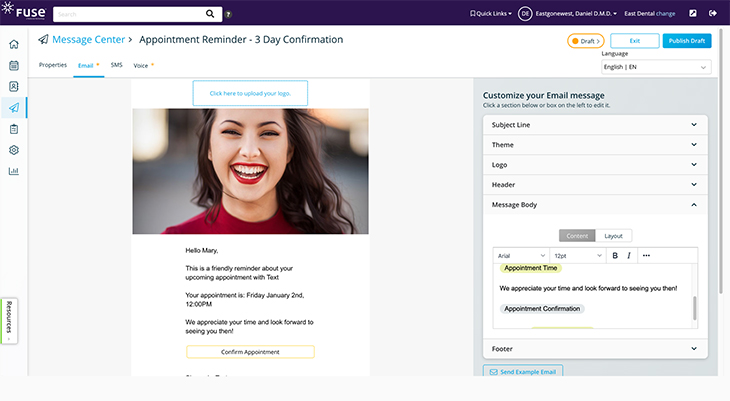Click the Appointment Time merge tag
730x401 pixels.
pyautogui.click(x=531, y=268)
